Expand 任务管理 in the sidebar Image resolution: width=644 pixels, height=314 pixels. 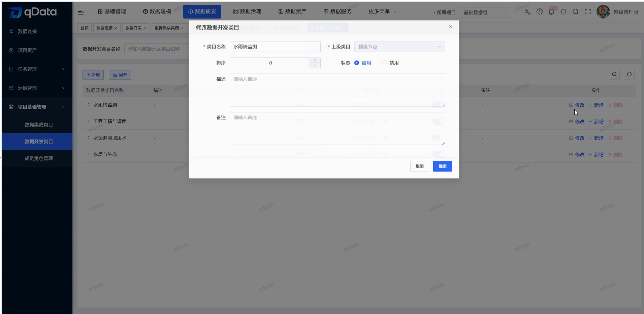pyautogui.click(x=37, y=69)
